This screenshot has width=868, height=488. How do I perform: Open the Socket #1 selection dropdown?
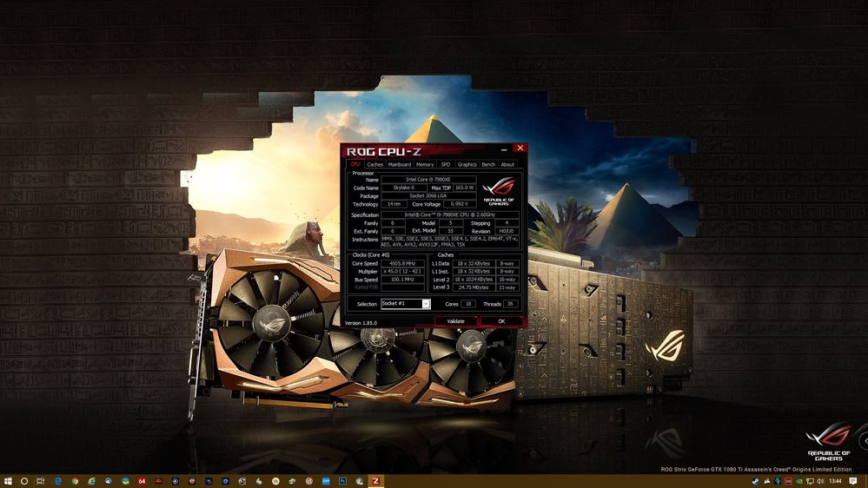(x=406, y=304)
